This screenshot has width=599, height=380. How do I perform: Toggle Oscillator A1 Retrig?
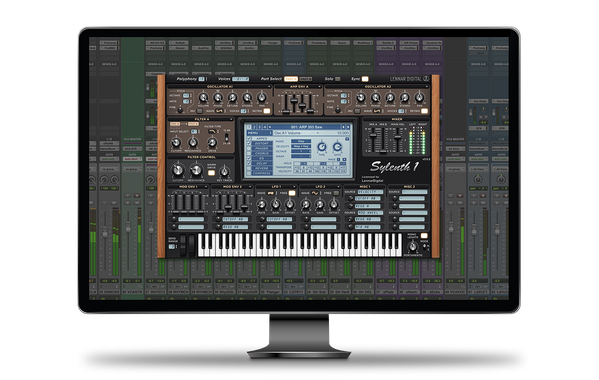pos(267,111)
